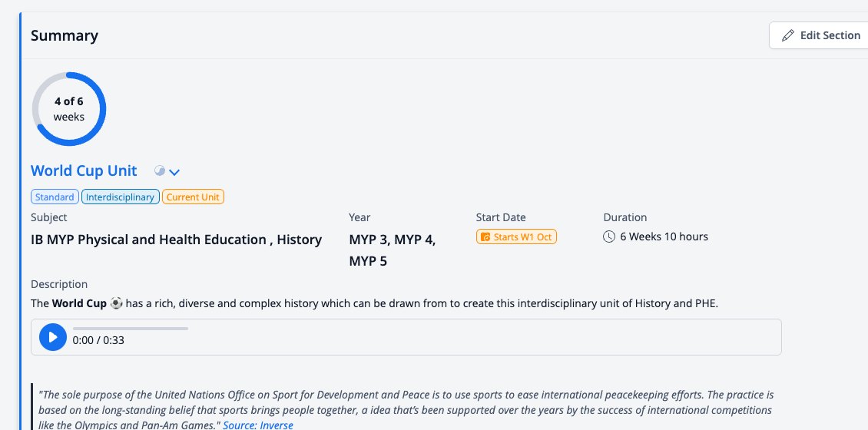Select the Interdisciplinary tag
868x430 pixels.
[x=120, y=197]
